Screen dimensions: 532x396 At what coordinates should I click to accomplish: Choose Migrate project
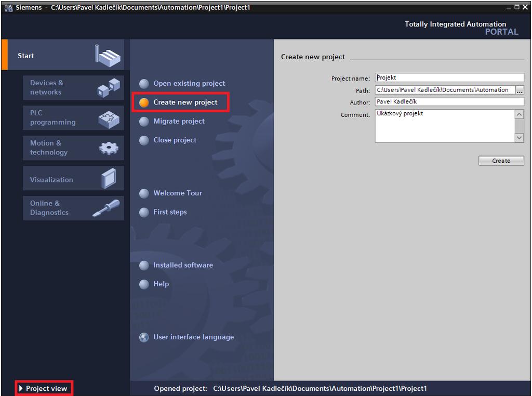[x=179, y=122]
